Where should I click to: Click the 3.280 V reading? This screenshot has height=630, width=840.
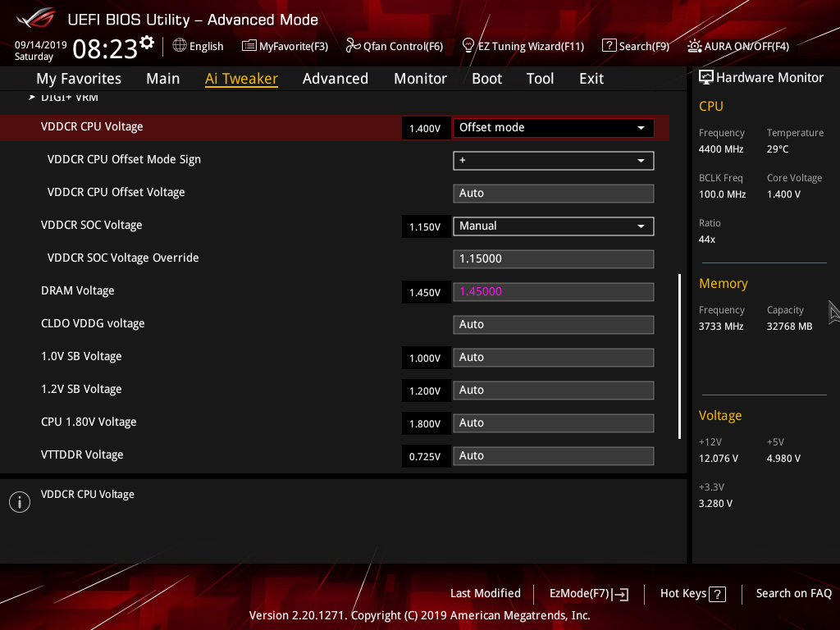pyautogui.click(x=715, y=504)
